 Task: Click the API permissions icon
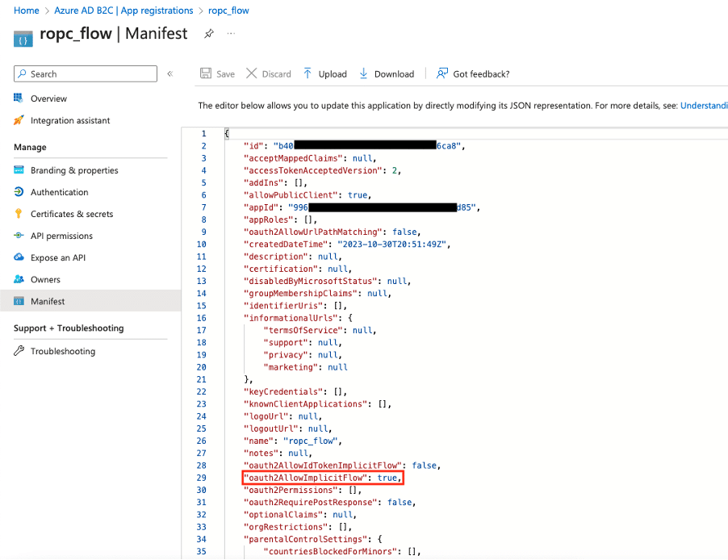[x=19, y=236]
